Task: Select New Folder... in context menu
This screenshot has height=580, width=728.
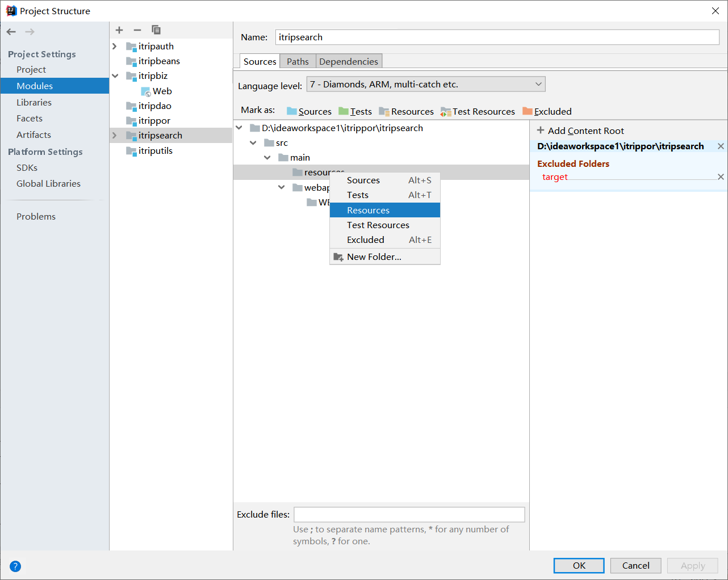Action: coord(385,257)
